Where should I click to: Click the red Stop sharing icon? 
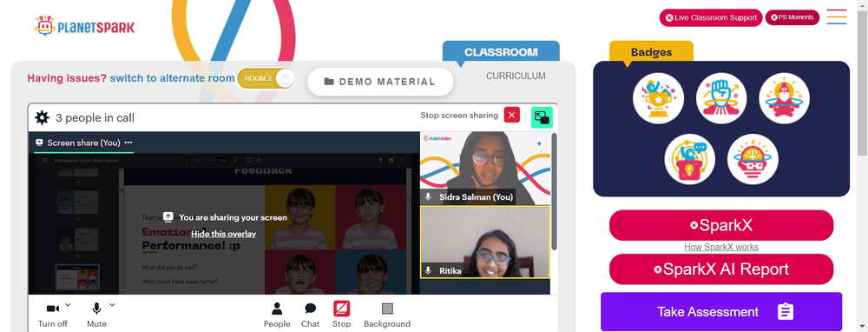coord(341,309)
